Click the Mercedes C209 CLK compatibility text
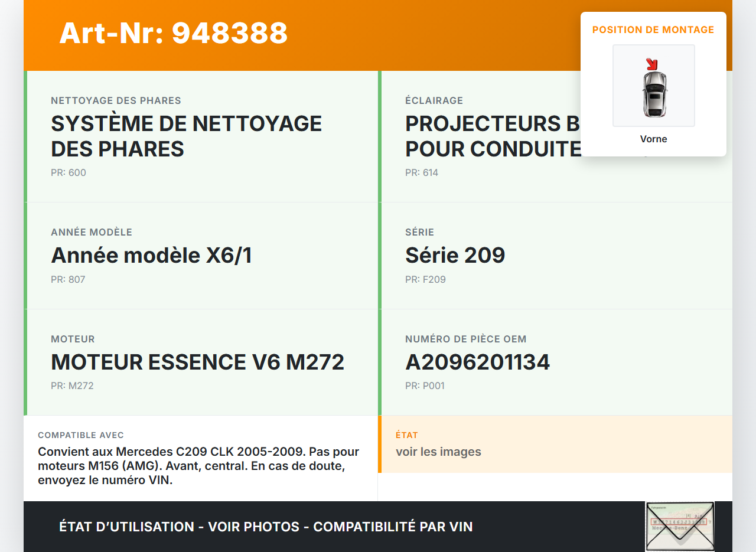The image size is (756, 552). (198, 466)
